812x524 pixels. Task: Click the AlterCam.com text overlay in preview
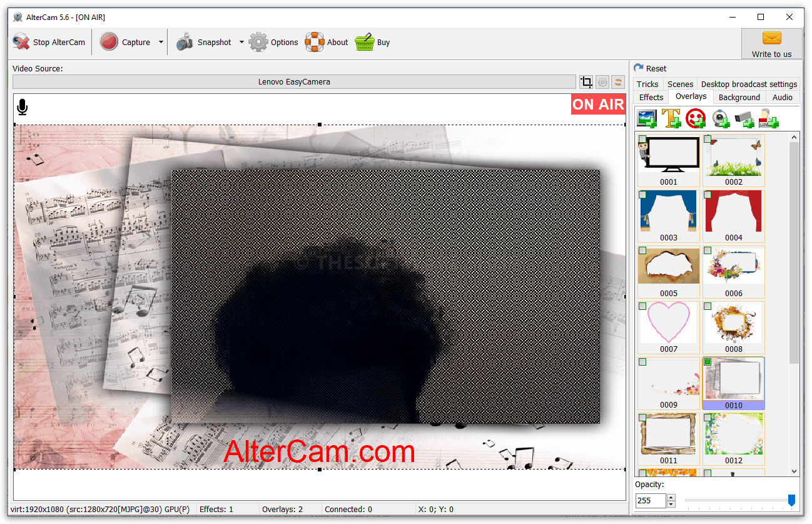(x=319, y=451)
